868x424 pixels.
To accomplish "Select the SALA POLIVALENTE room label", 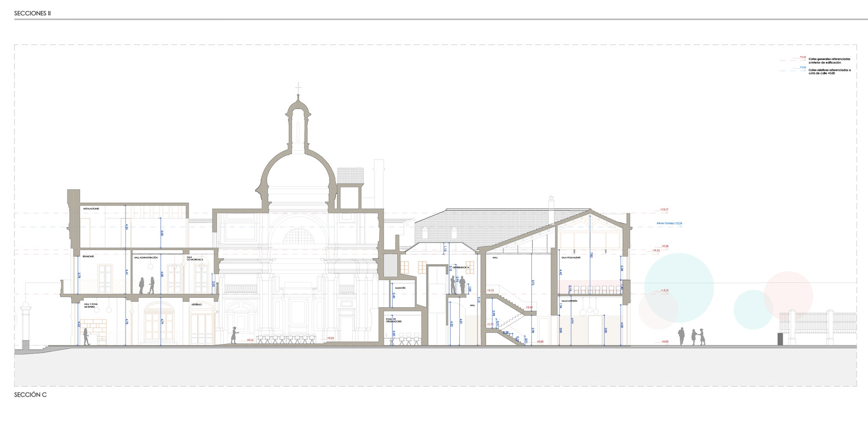I will coord(571,257).
